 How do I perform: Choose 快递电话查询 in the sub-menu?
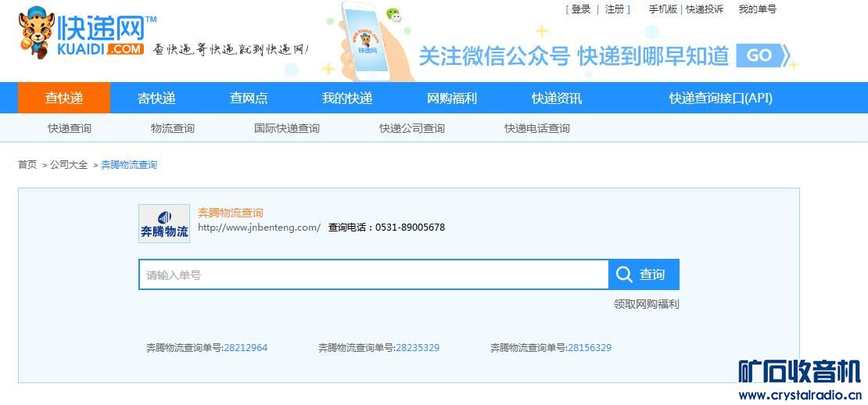(537, 128)
